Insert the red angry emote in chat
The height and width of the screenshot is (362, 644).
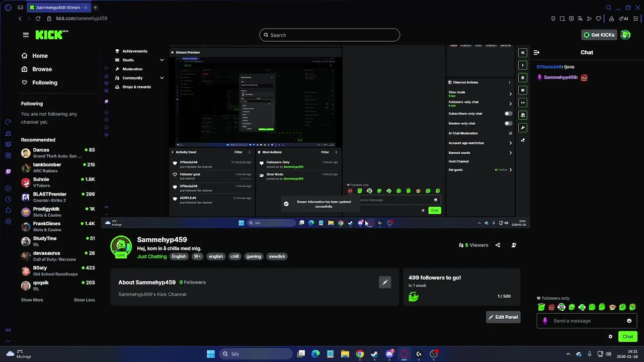(551, 307)
